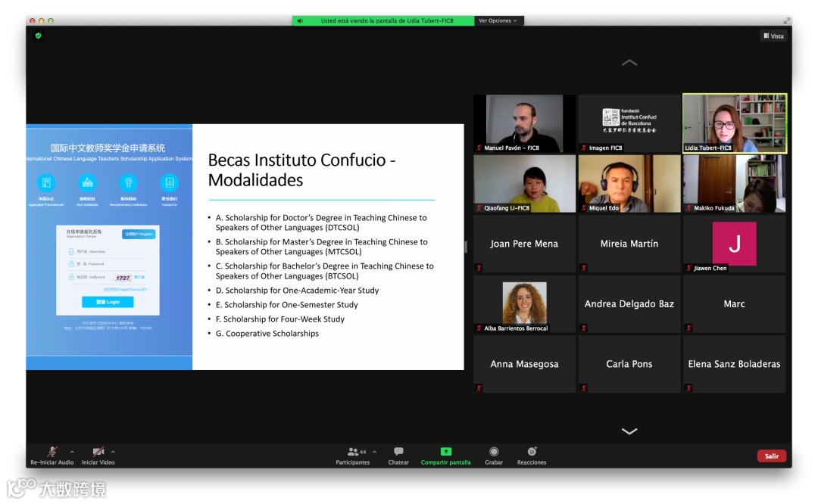Click muted mic icon on Joan Pere Mena

pos(479,268)
